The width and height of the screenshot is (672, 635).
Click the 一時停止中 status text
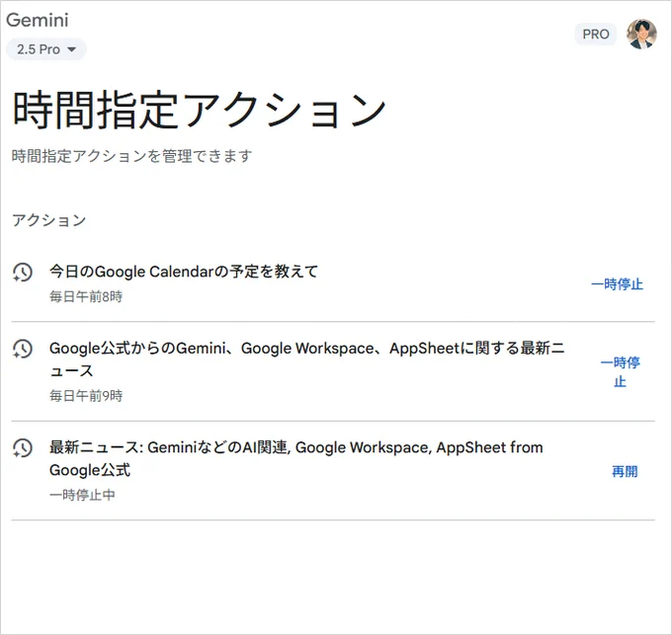coord(82,495)
